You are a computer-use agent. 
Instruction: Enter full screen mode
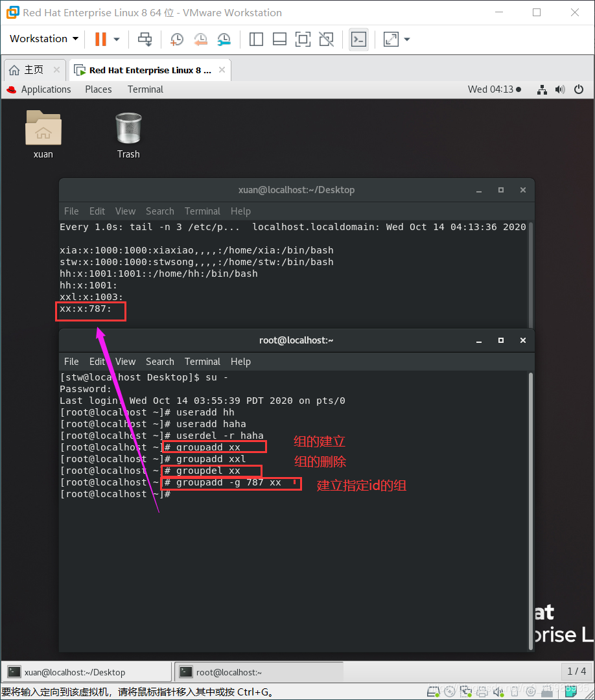(303, 40)
